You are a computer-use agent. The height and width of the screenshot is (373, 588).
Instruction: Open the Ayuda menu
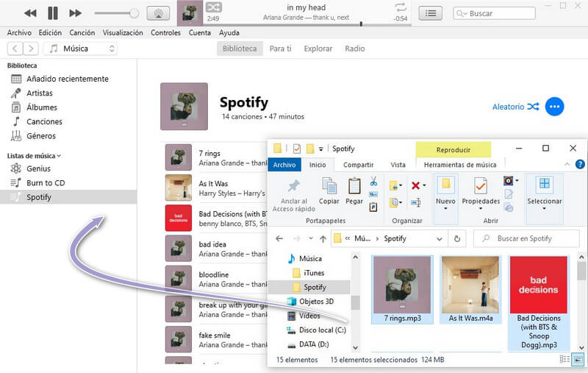pyautogui.click(x=229, y=32)
